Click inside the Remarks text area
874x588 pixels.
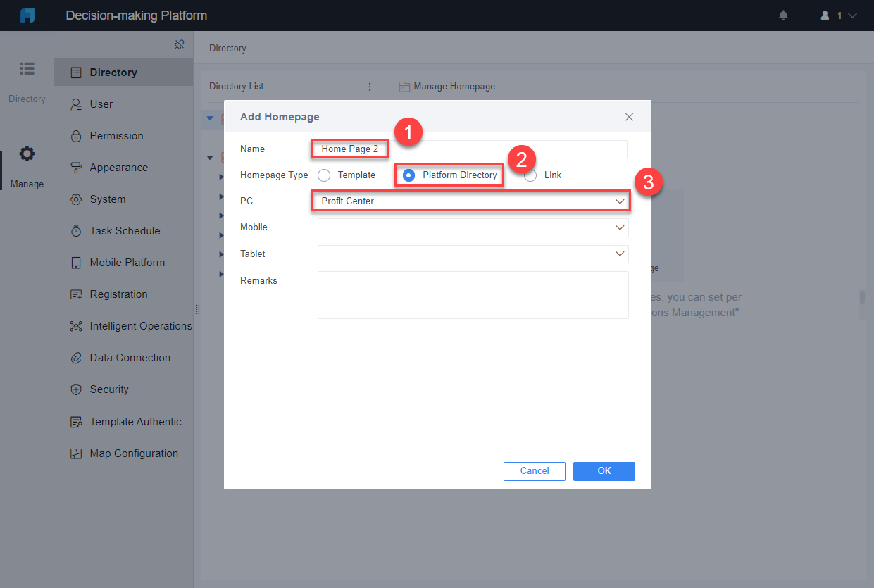[x=473, y=296]
